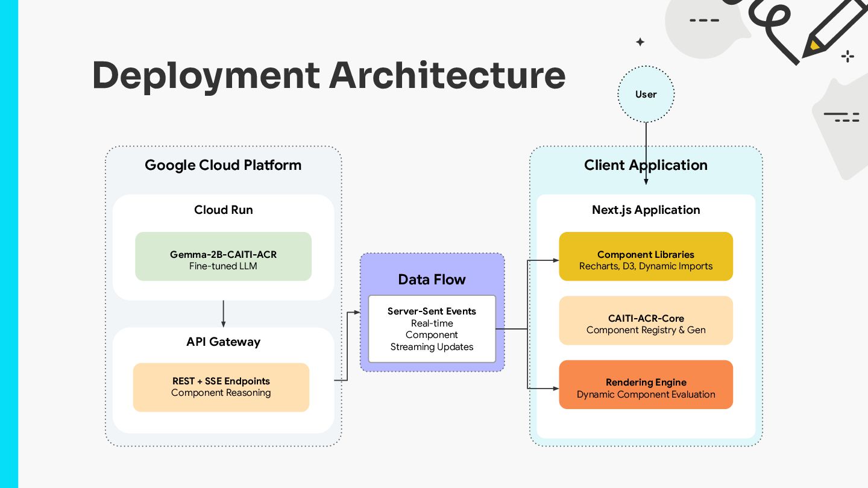Click the CAITI-ACR-Core box
This screenshot has width=868, height=488.
(646, 321)
